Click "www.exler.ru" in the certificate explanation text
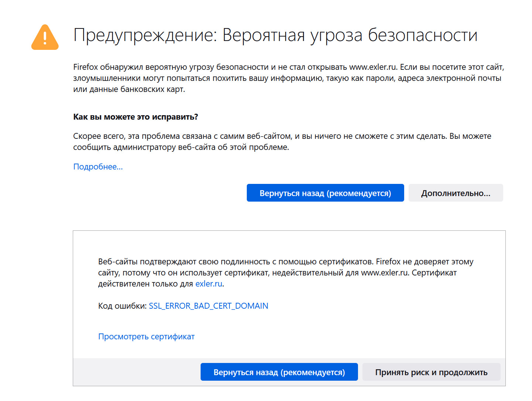This screenshot has width=532, height=401. click(385, 273)
